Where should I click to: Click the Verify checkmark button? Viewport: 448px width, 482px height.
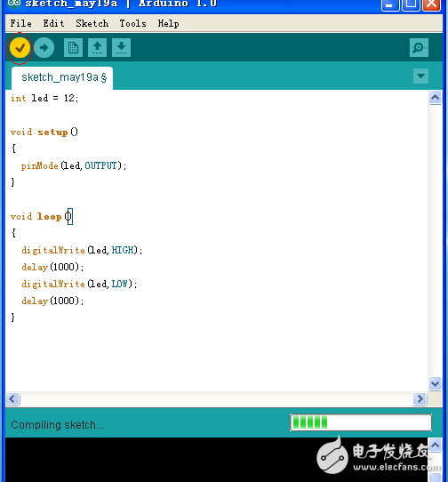[x=20, y=48]
